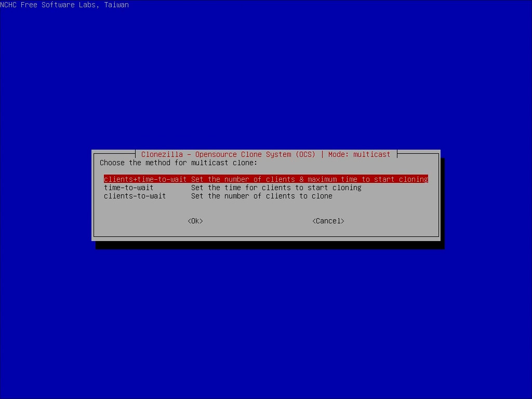Click description "Set the time for clients to start cloning"
The width and height of the screenshot is (532, 399).
coord(276,188)
